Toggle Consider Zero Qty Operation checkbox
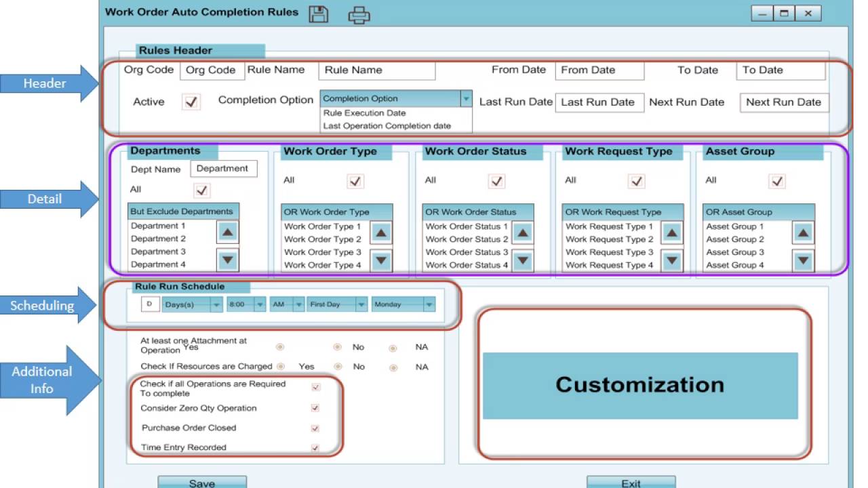The height and width of the screenshot is (488, 868). coord(315,408)
